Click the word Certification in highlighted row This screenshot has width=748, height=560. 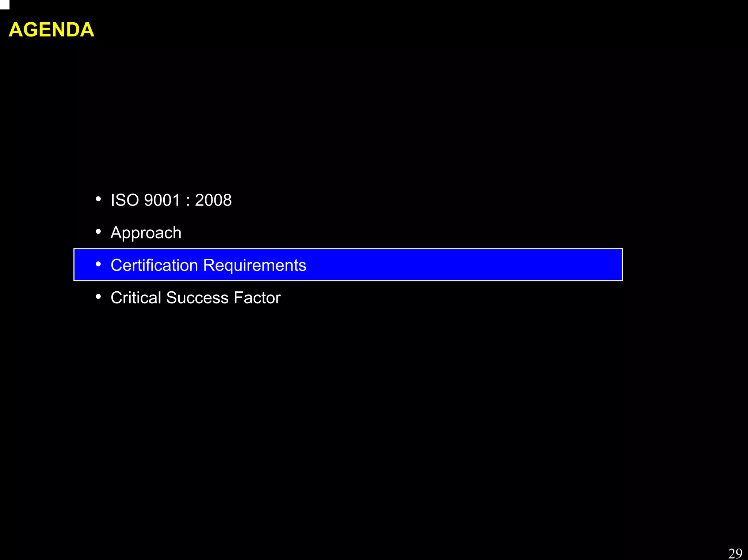tap(154, 265)
